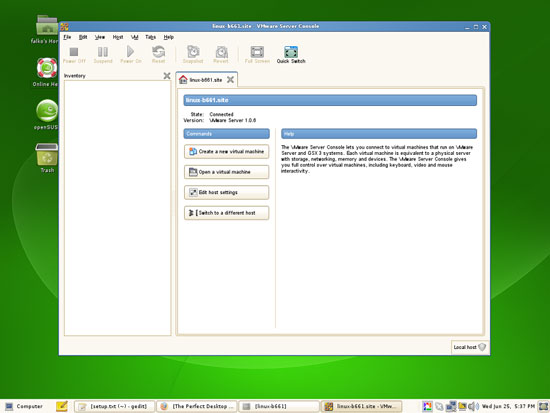Select the linux-b661.site home tab
This screenshot has height=413, width=550.
201,80
